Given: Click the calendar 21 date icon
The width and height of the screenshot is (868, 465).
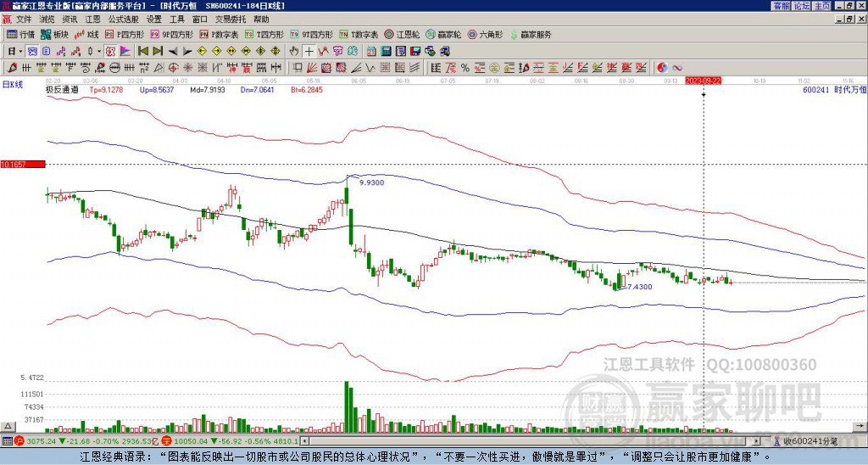Looking at the screenshot, I should pyautogui.click(x=371, y=51).
